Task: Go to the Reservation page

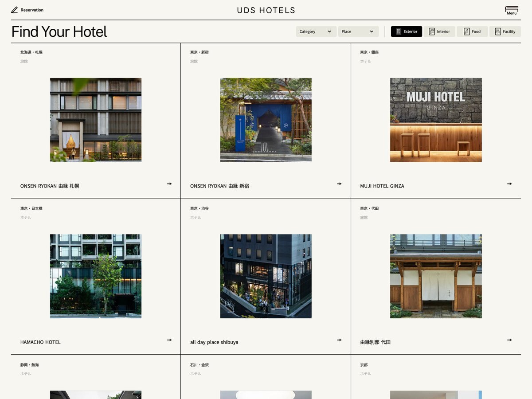Action: coord(27,10)
